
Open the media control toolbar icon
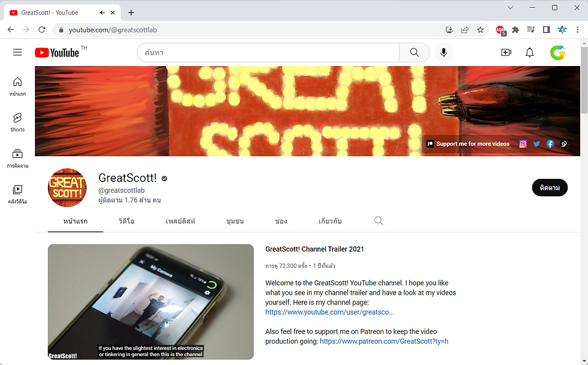pos(530,29)
